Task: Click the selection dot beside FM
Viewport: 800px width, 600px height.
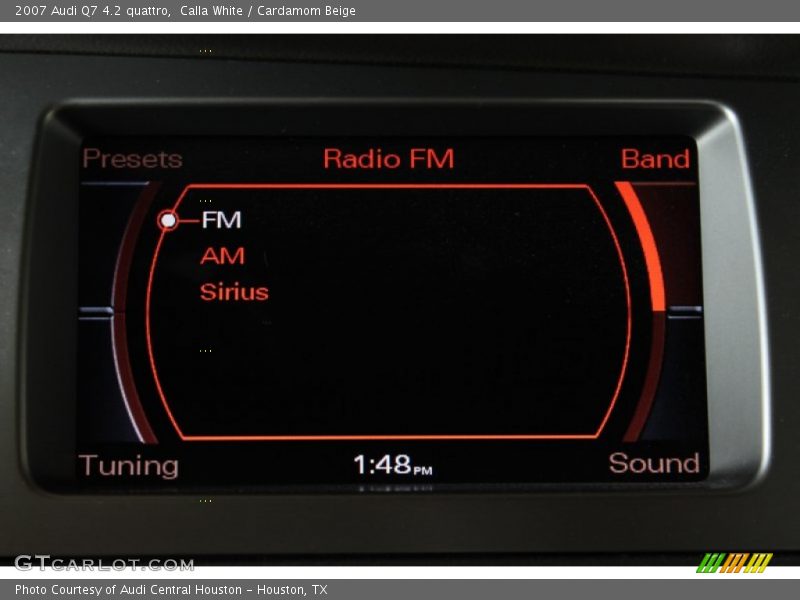Action: tap(168, 220)
